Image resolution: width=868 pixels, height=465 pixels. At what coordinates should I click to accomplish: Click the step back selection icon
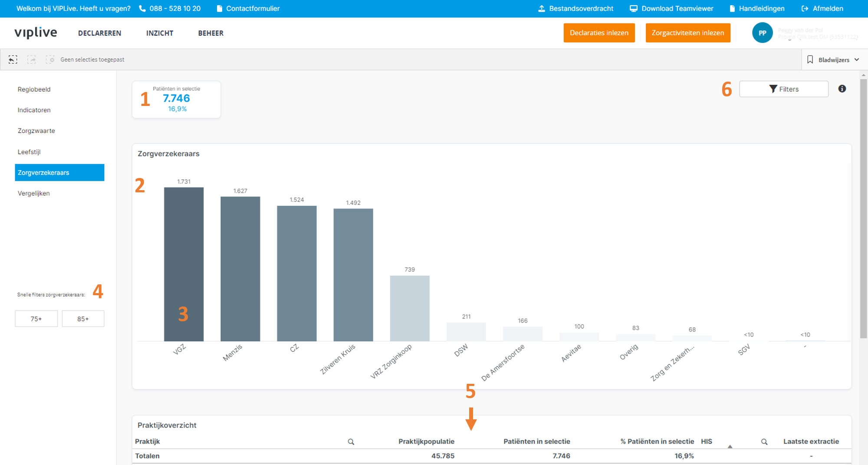click(13, 59)
